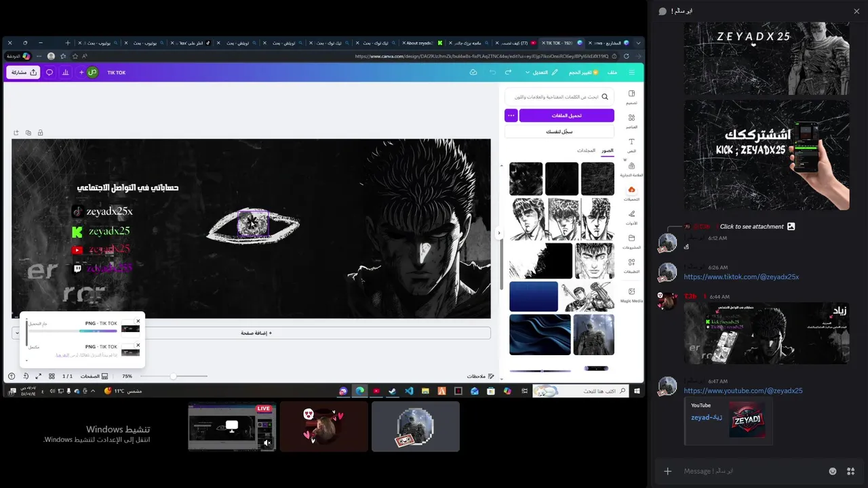Open the editing mode dropdown

click(x=542, y=72)
